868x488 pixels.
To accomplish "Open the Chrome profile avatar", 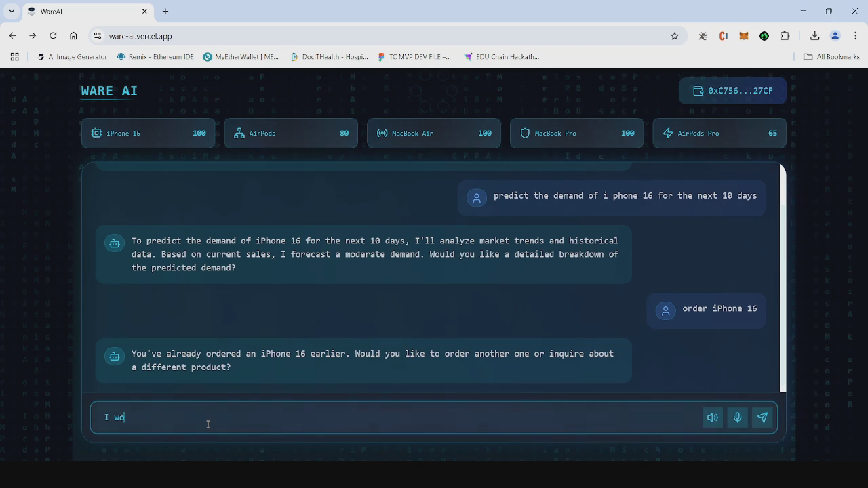I will point(835,36).
